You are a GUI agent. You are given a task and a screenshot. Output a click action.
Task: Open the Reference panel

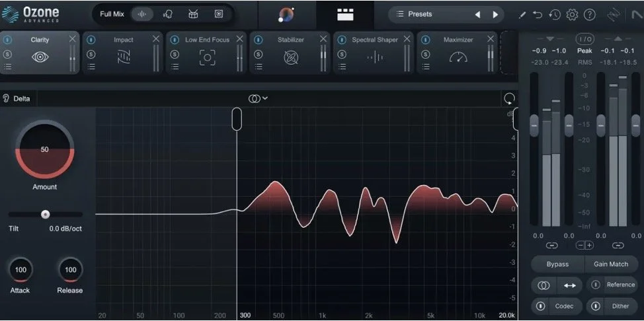(x=621, y=285)
